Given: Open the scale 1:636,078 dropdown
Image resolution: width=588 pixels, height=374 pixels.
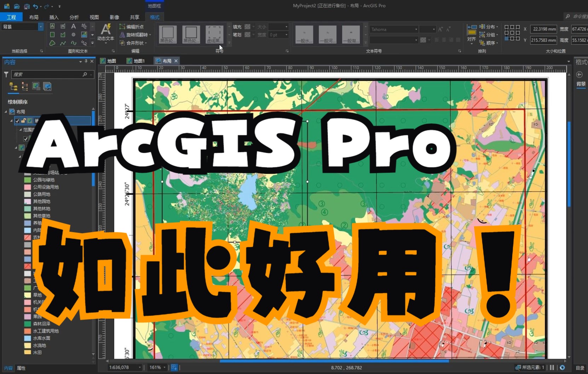Looking at the screenshot, I should point(140,368).
